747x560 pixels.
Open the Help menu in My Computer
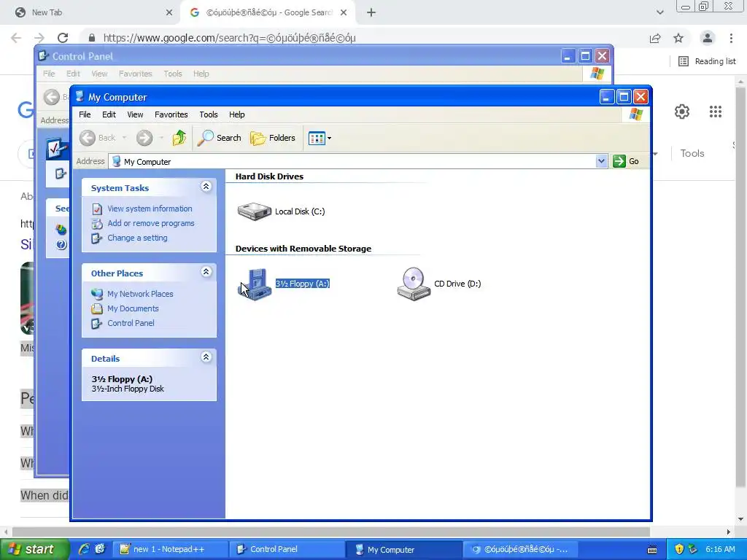click(237, 114)
